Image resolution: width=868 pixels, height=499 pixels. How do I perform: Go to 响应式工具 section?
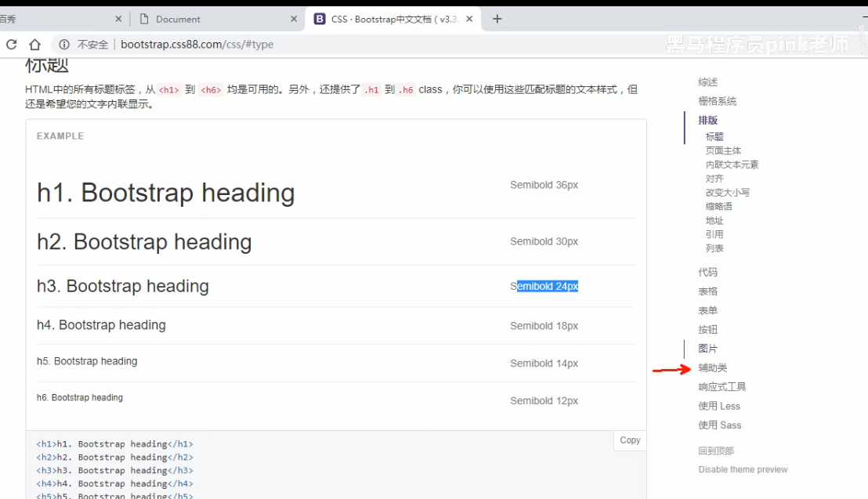[722, 386]
